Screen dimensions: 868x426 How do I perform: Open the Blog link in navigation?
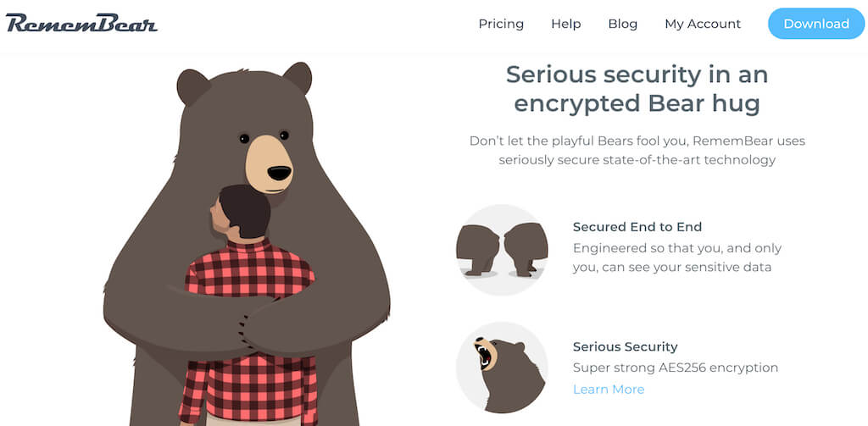click(623, 24)
